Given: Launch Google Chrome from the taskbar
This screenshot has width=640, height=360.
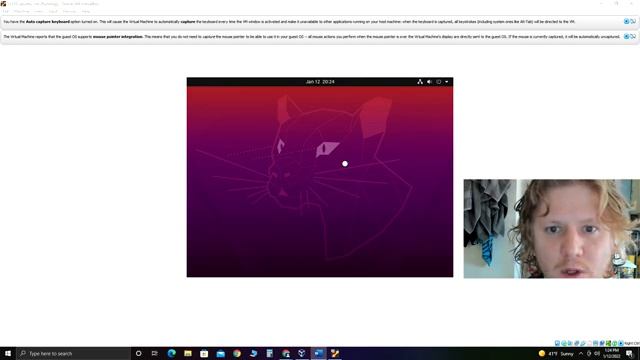Looking at the screenshot, I should 237,353.
